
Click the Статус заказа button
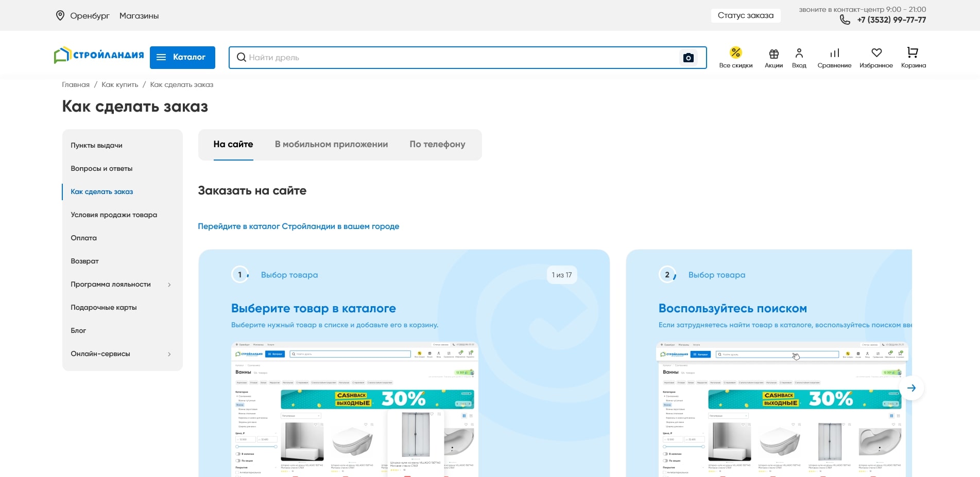tap(745, 15)
